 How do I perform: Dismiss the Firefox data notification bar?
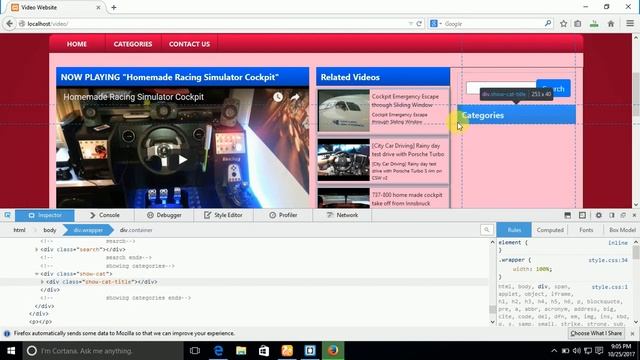coord(633,333)
